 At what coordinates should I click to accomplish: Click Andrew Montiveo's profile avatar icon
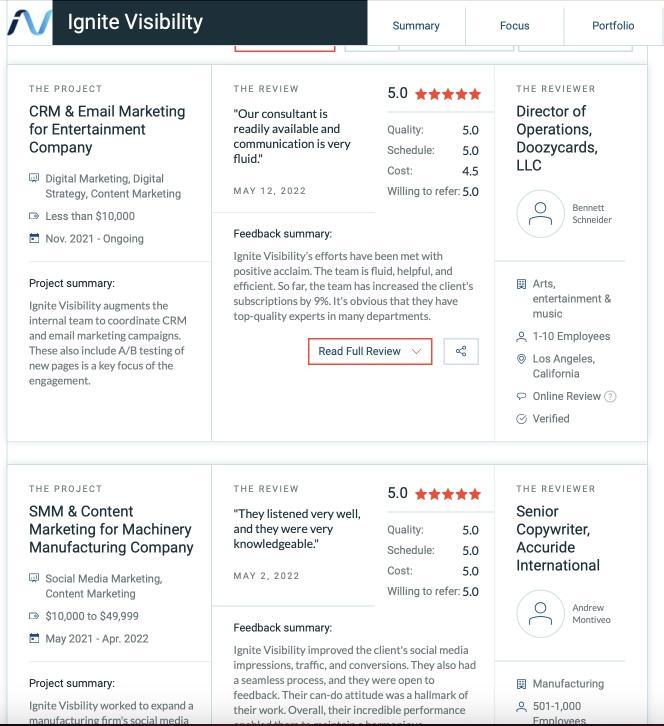pos(540,613)
